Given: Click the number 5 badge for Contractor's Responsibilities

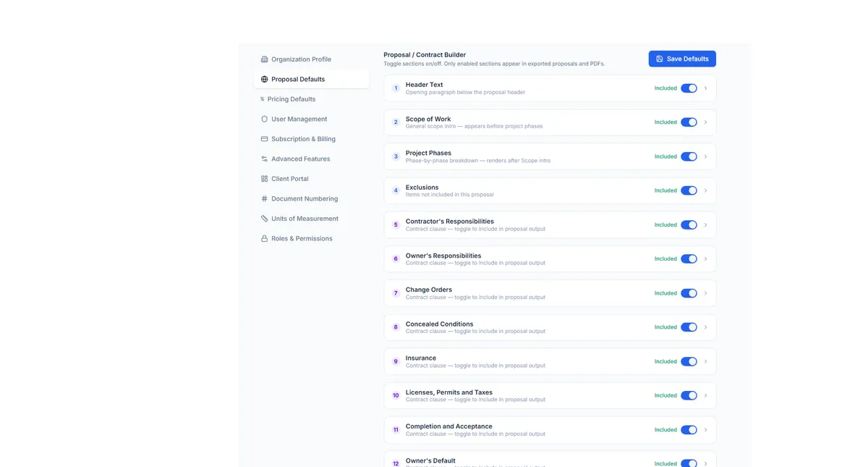Looking at the screenshot, I should 396,225.
